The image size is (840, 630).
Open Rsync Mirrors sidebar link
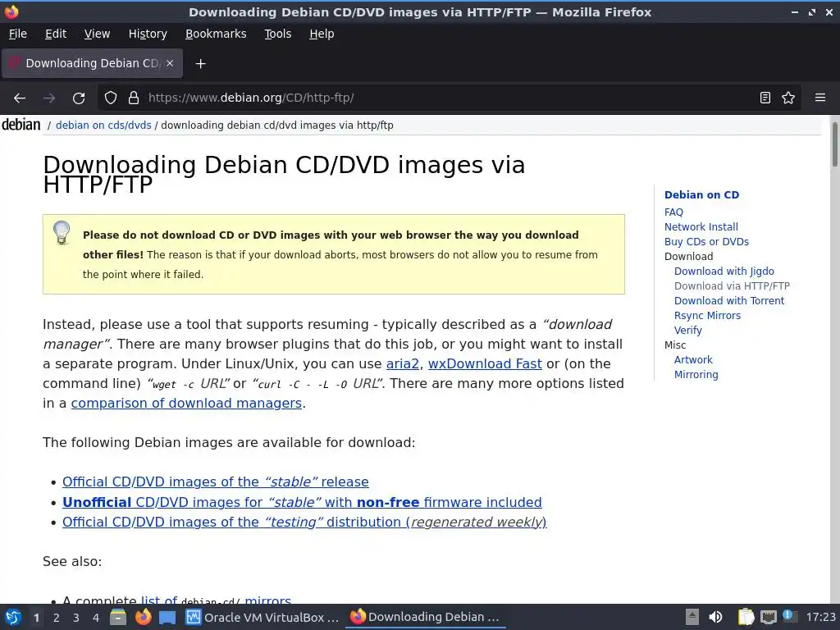[707, 316]
